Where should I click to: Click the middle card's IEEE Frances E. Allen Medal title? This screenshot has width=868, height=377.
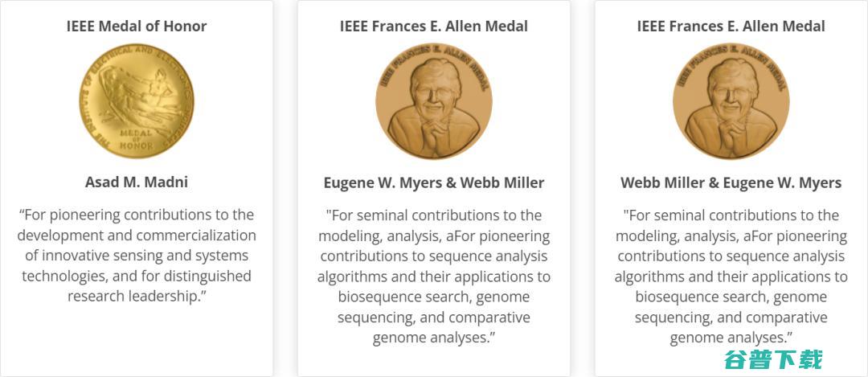click(433, 26)
